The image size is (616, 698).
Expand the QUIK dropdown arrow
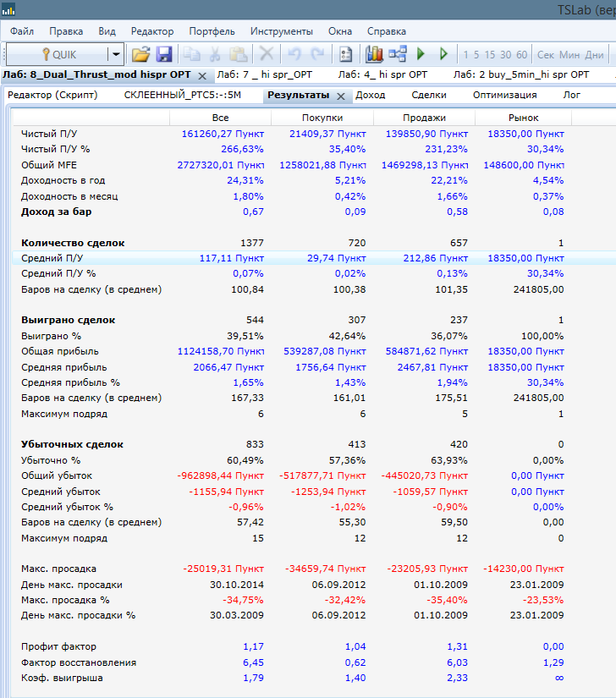click(115, 54)
